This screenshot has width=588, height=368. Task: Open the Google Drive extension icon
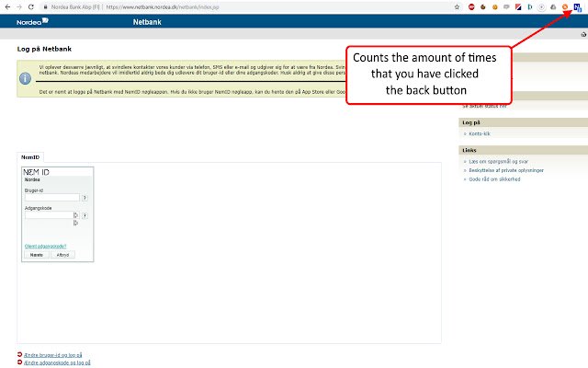click(x=553, y=6)
